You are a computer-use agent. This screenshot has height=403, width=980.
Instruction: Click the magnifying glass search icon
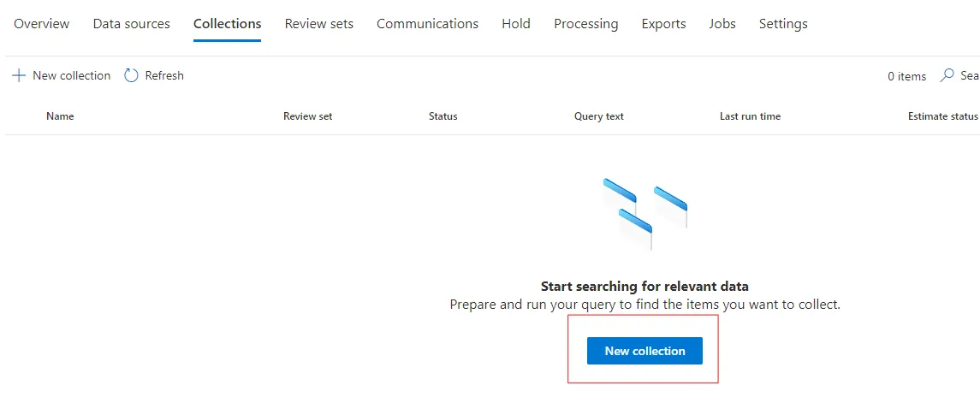point(947,76)
